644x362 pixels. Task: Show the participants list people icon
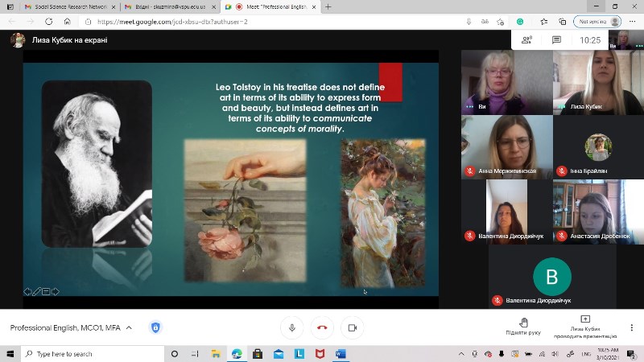(526, 39)
